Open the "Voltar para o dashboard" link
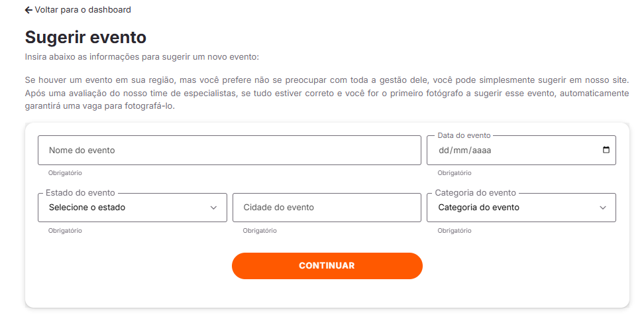 pyautogui.click(x=83, y=10)
